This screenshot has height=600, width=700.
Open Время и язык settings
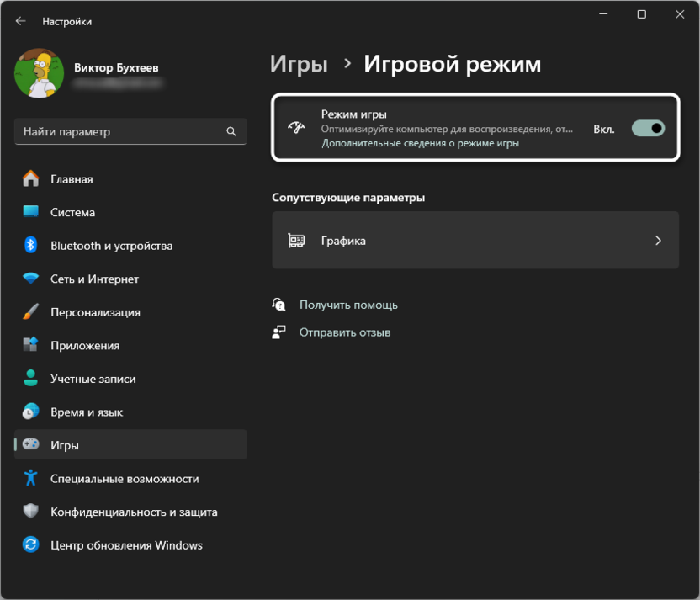tap(130, 412)
